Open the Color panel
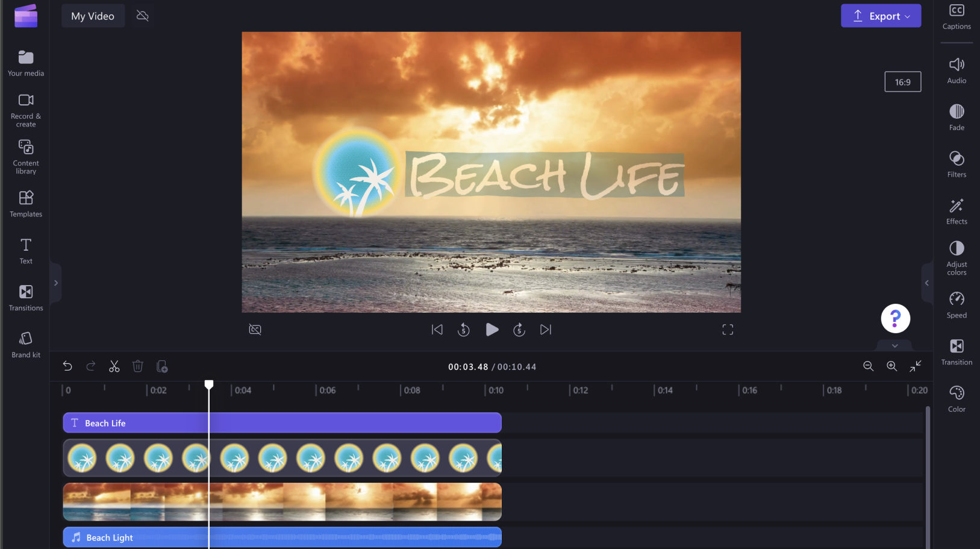The height and width of the screenshot is (549, 980). tap(957, 400)
